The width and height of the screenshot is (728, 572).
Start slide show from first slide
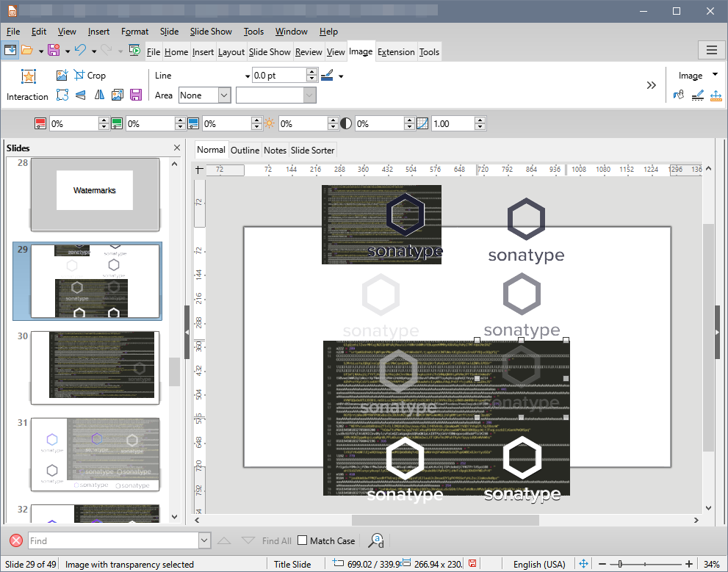pyautogui.click(x=134, y=51)
